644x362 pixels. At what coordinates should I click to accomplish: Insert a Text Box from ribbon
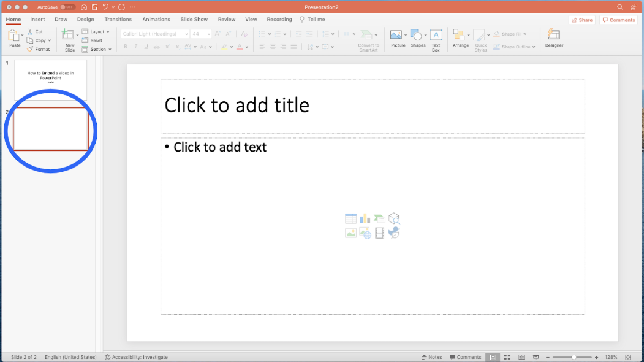click(436, 39)
